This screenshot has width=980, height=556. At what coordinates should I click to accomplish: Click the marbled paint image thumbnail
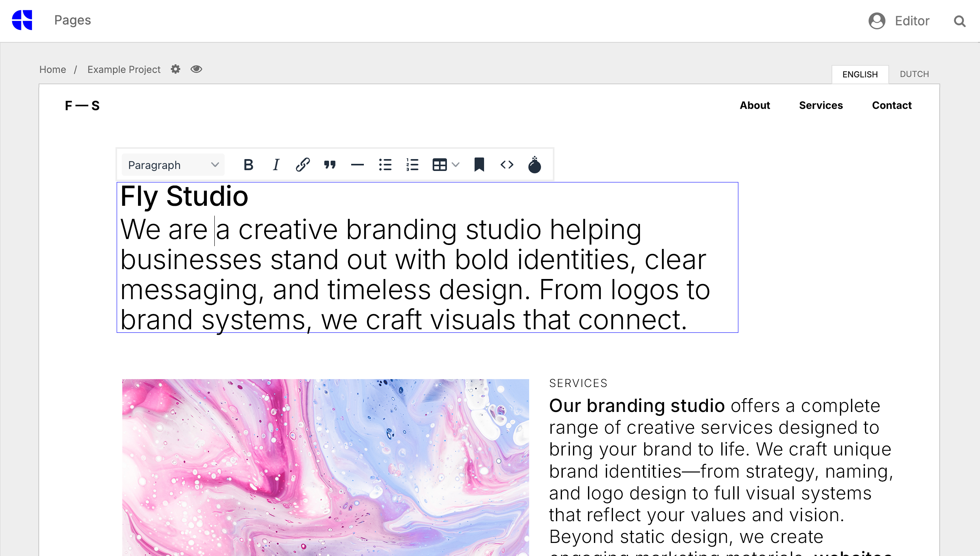(x=325, y=467)
